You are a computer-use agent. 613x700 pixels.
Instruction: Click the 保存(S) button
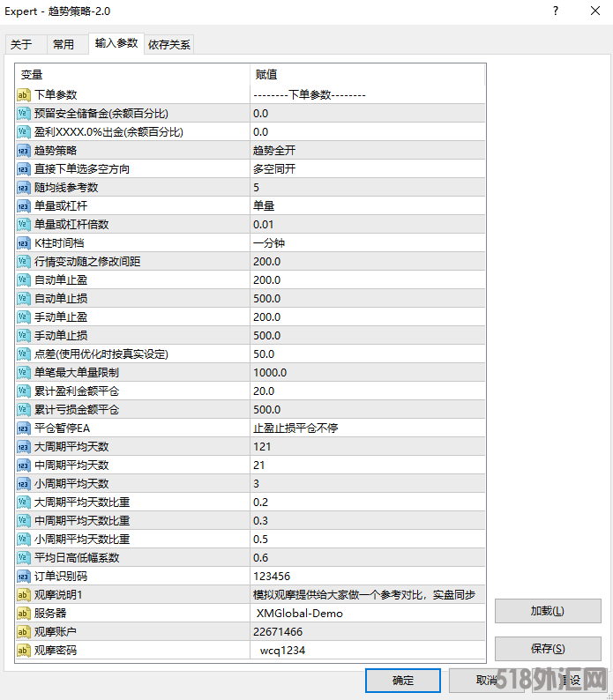pos(547,649)
